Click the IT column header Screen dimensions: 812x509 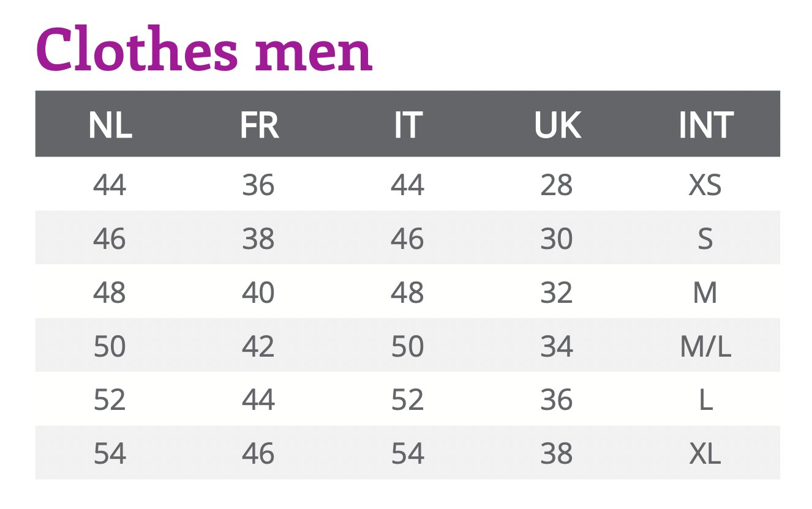[x=408, y=125]
